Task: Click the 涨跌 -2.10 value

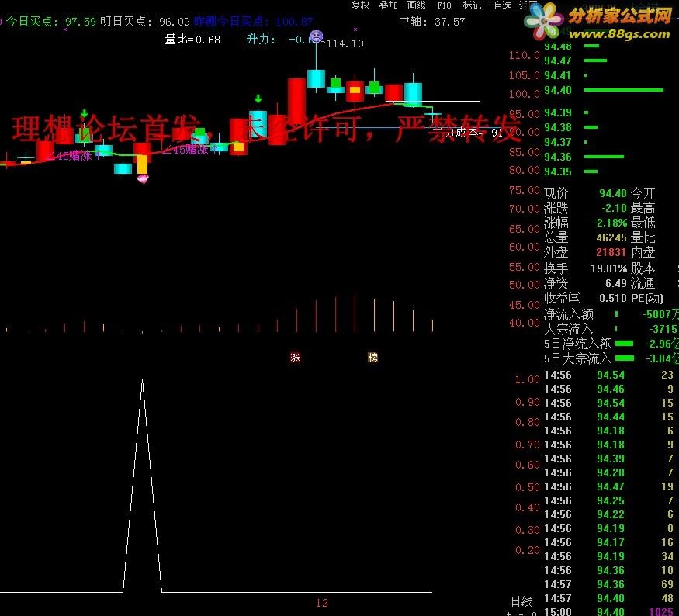Action: 614,208
